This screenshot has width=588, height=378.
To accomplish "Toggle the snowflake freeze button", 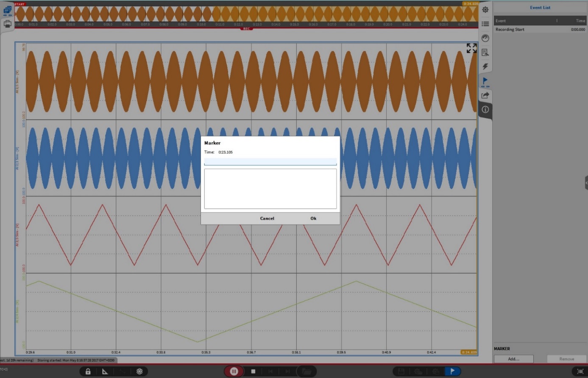I will pyautogui.click(x=139, y=372).
